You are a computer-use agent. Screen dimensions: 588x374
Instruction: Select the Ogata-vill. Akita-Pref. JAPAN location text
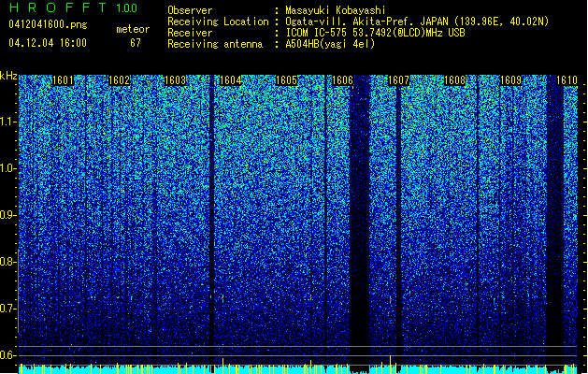pyautogui.click(x=417, y=22)
